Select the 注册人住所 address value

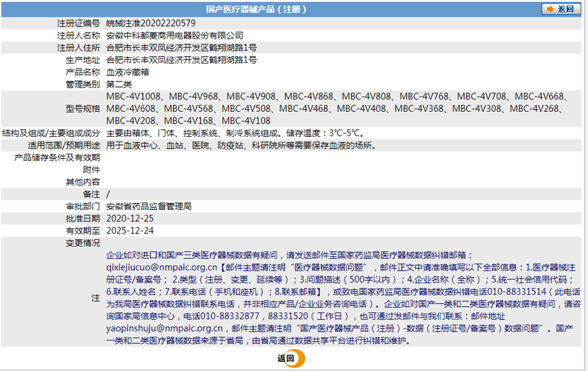point(181,48)
